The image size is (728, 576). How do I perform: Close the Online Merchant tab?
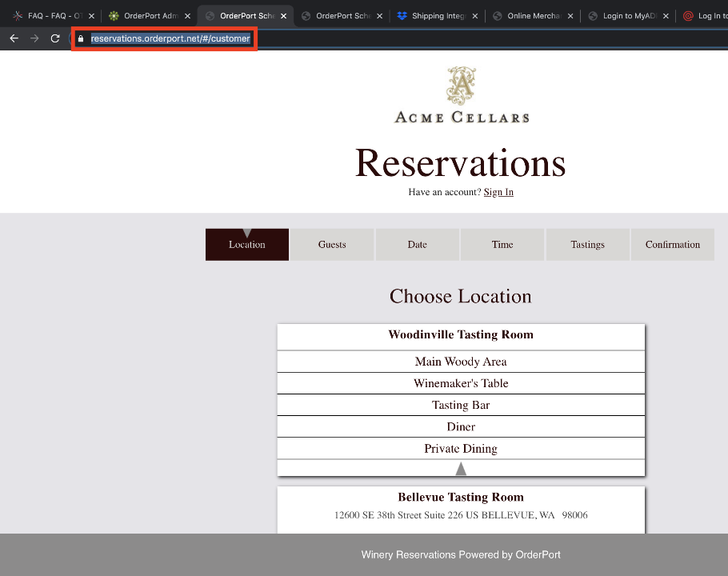click(570, 16)
